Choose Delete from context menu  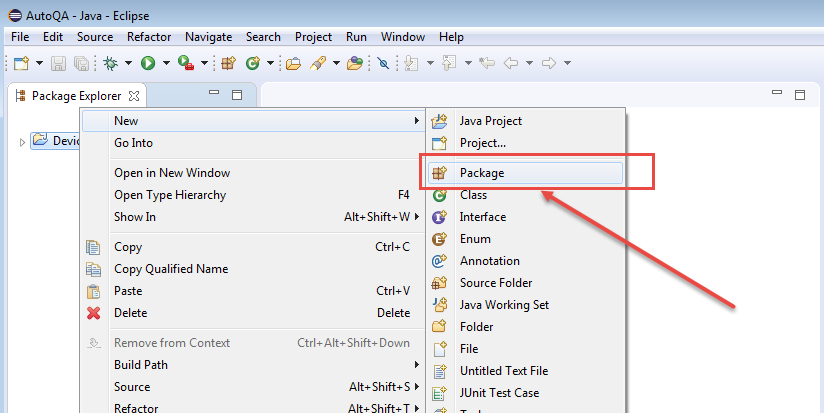[253, 313]
